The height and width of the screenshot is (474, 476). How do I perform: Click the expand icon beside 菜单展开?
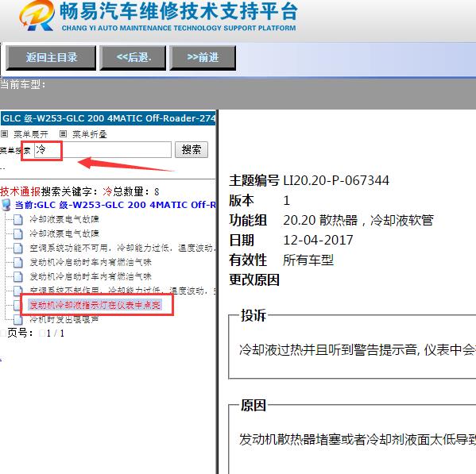tap(5, 133)
